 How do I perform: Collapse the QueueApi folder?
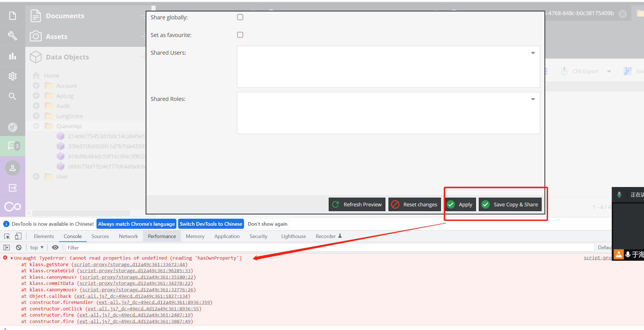pos(36,126)
